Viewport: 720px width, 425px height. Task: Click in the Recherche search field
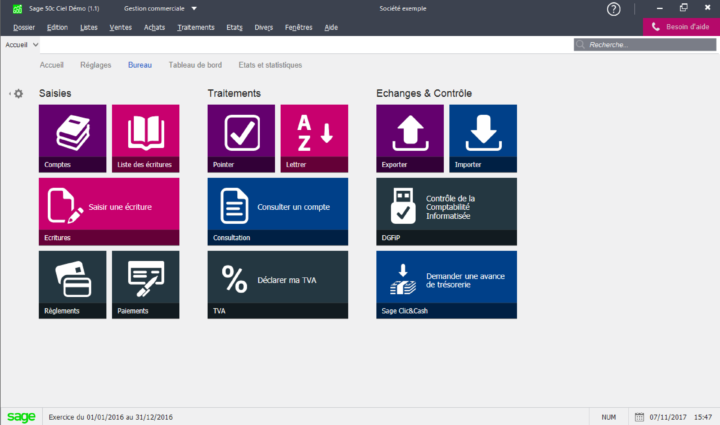click(x=645, y=45)
